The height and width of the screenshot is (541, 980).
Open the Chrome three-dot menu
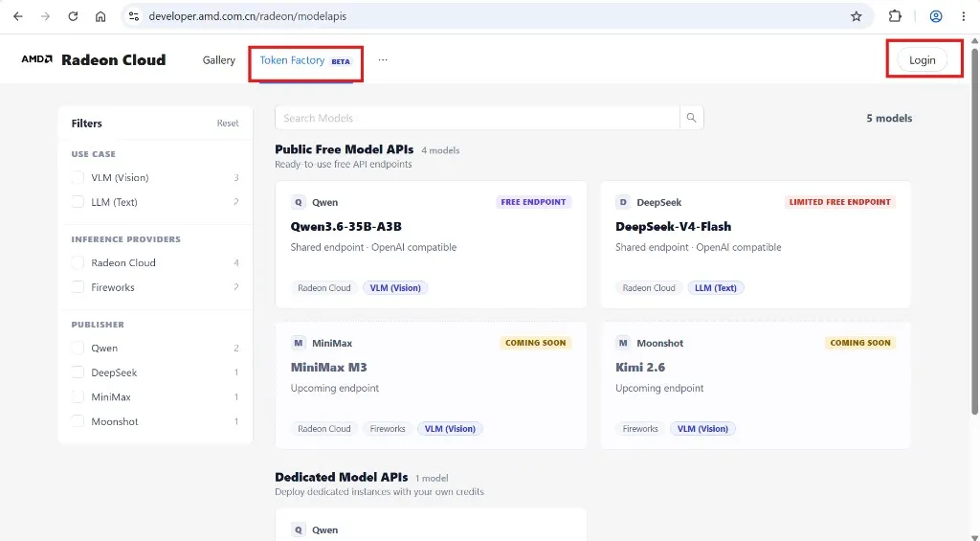963,16
